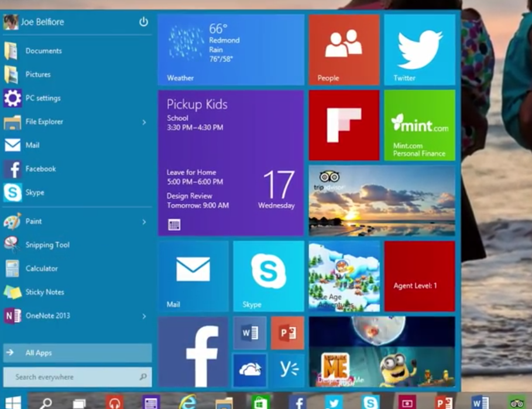Open Documents folder in Start menu
This screenshot has width=532, height=409.
(77, 51)
